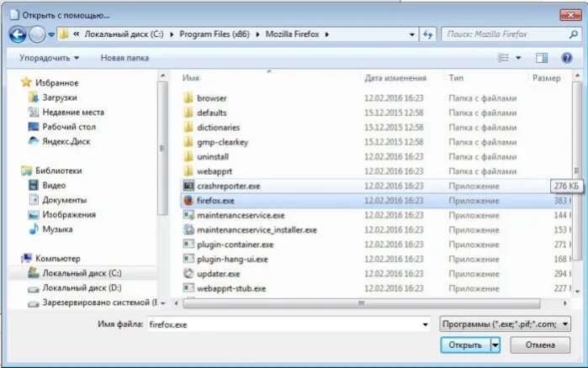
Task: Expand the arrow after Mozilla Firefox breadcrumb
Action: pyautogui.click(x=327, y=34)
